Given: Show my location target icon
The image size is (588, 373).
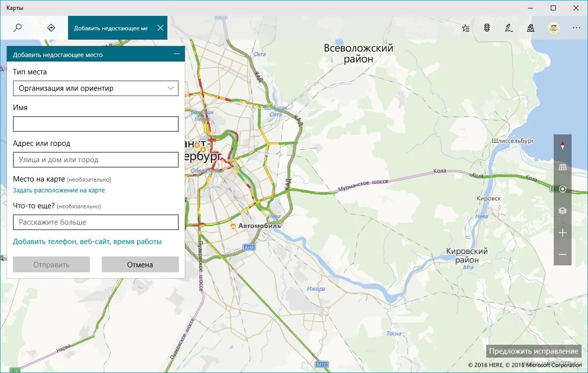Looking at the screenshot, I should coord(563,189).
